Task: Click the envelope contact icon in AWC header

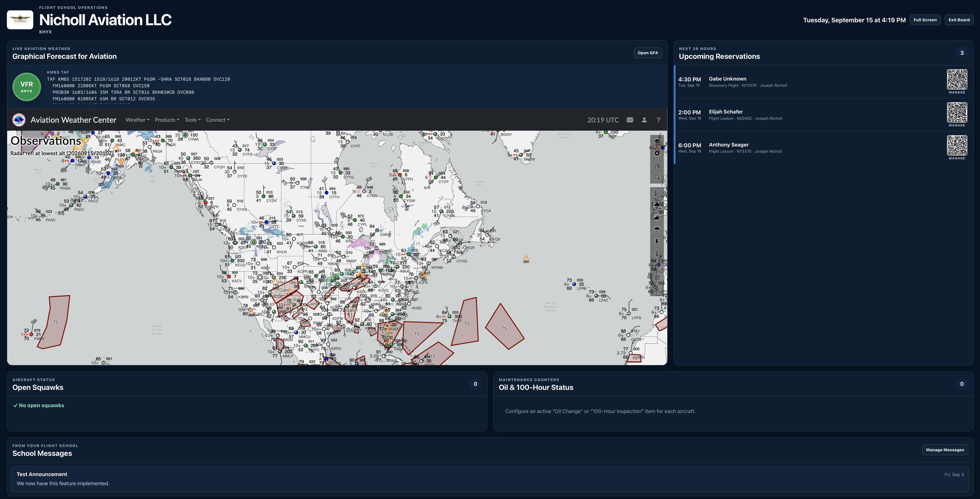Action: [630, 120]
